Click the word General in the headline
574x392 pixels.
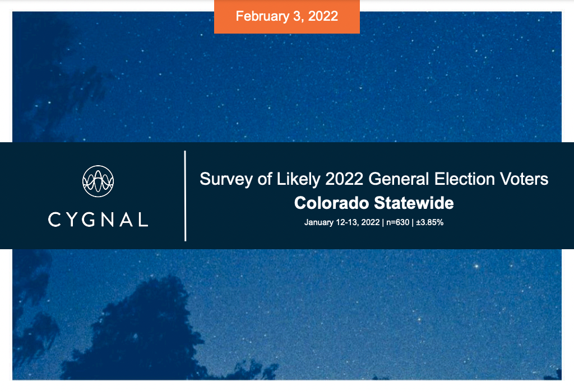399,179
